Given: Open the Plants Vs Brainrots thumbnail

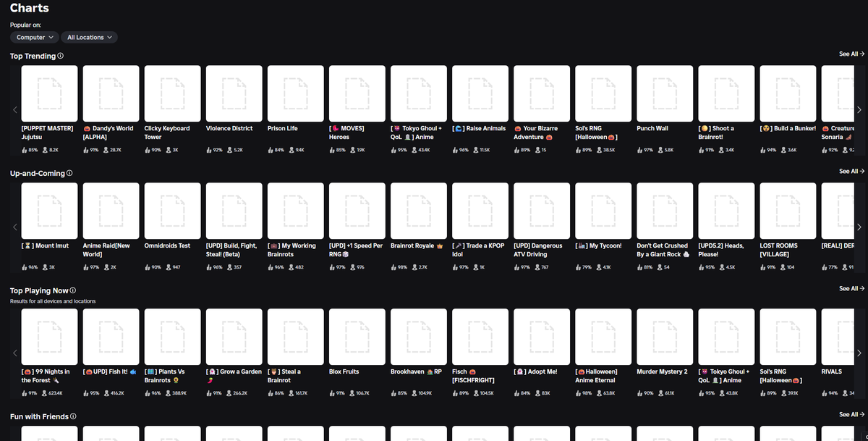Looking at the screenshot, I should pyautogui.click(x=173, y=337).
